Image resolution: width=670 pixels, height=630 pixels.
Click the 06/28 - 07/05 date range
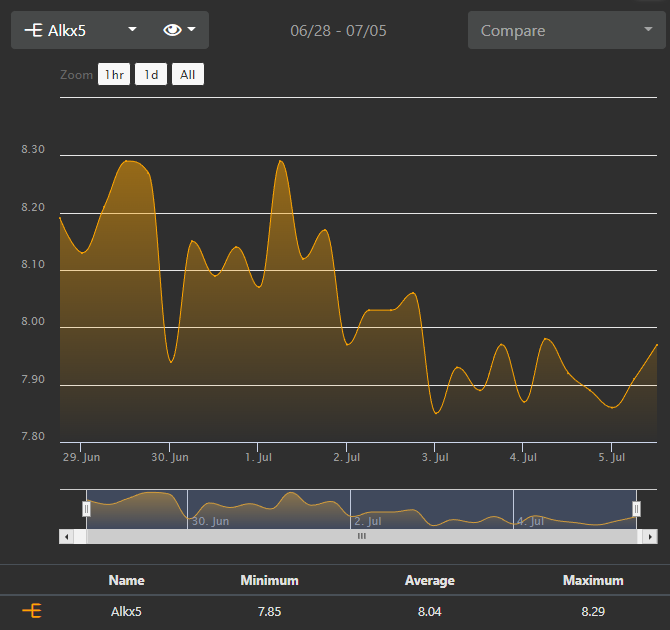coord(338,31)
